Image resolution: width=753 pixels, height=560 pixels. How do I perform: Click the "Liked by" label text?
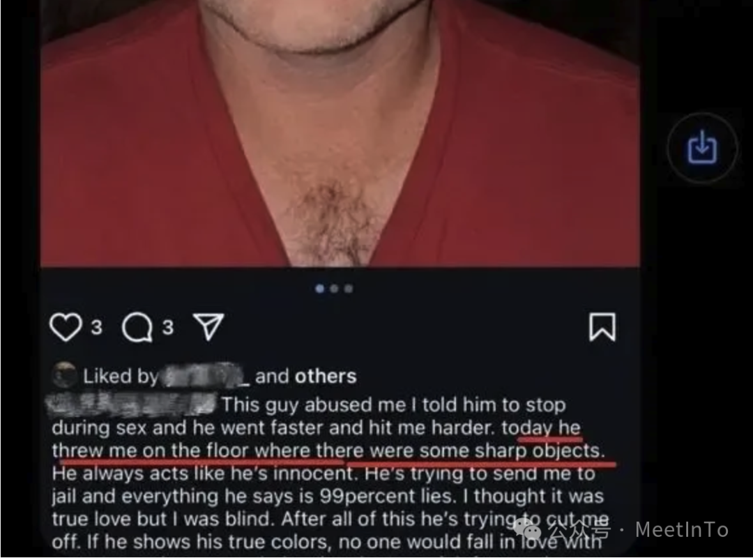(121, 376)
